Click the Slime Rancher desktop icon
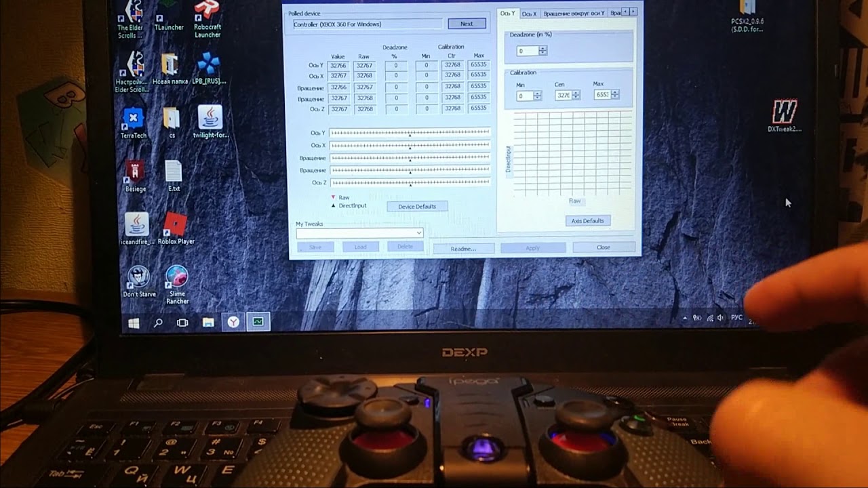 tap(177, 285)
